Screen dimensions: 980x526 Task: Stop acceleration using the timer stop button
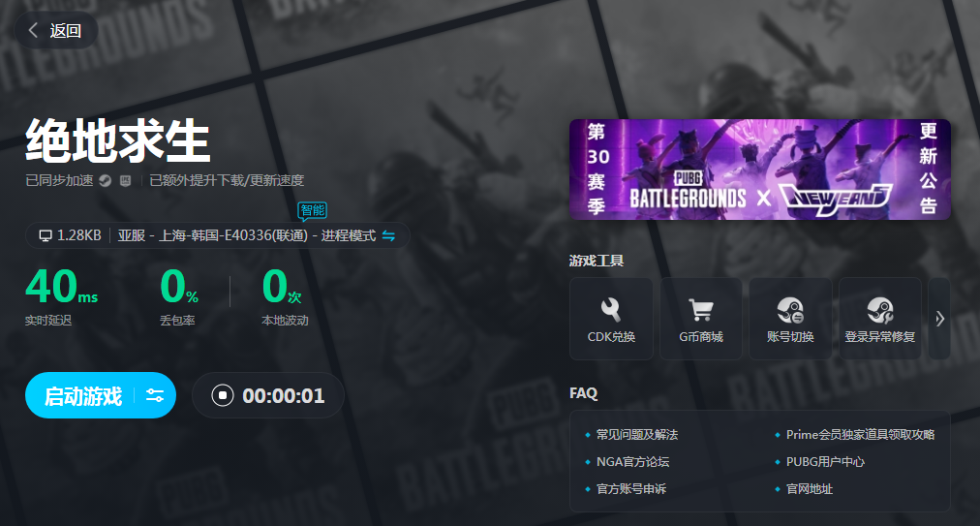click(x=223, y=395)
